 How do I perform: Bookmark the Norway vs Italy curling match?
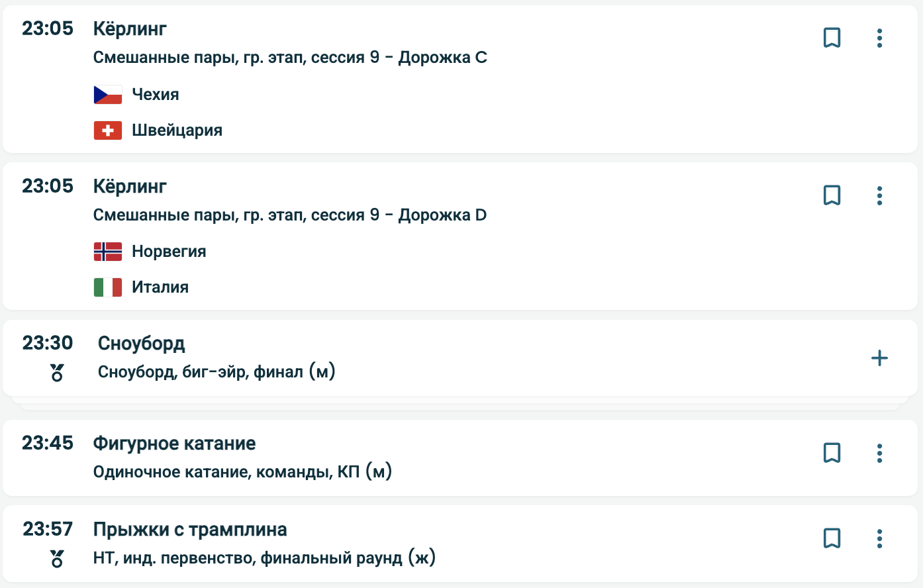pyautogui.click(x=832, y=195)
